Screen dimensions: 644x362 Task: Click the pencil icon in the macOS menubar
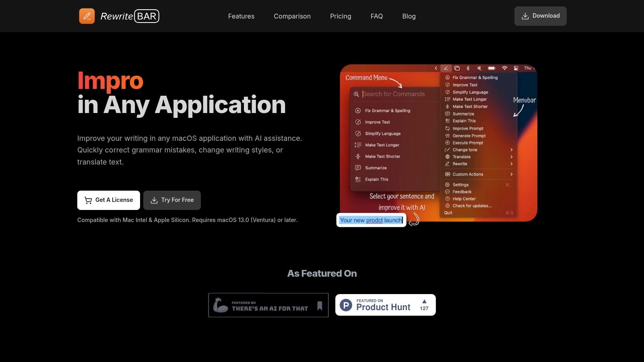pos(446,68)
